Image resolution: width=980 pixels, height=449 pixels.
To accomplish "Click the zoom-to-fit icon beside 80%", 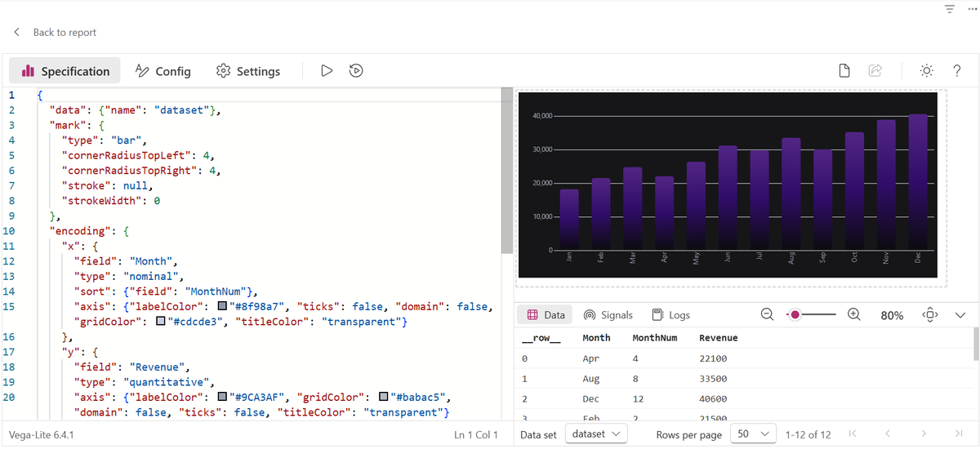I will pyautogui.click(x=929, y=314).
